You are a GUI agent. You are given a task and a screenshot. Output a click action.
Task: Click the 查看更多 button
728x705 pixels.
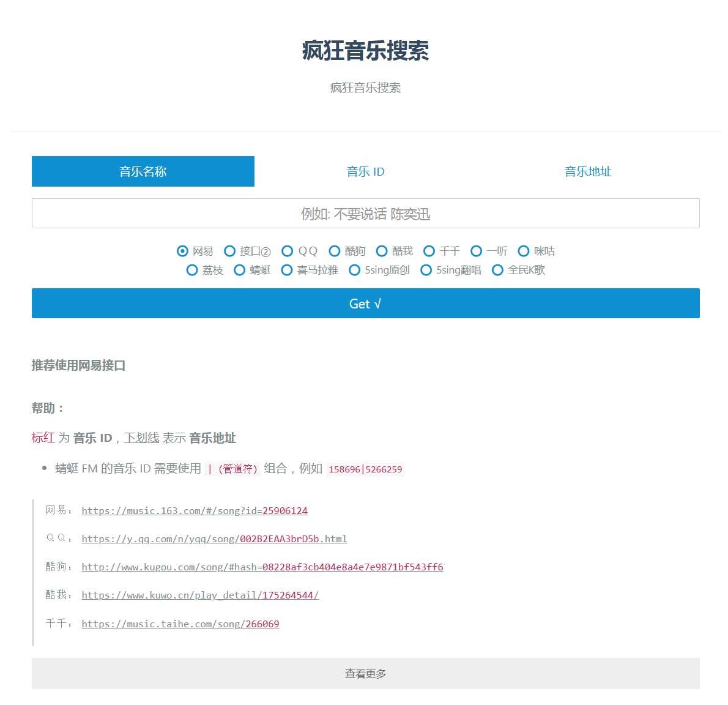[365, 673]
